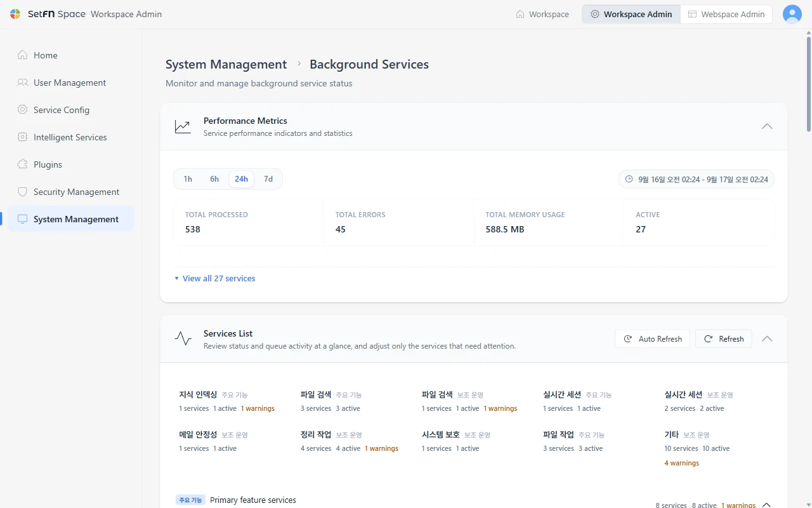Click the Security Management shield icon
This screenshot has width=812, height=508.
click(x=23, y=192)
